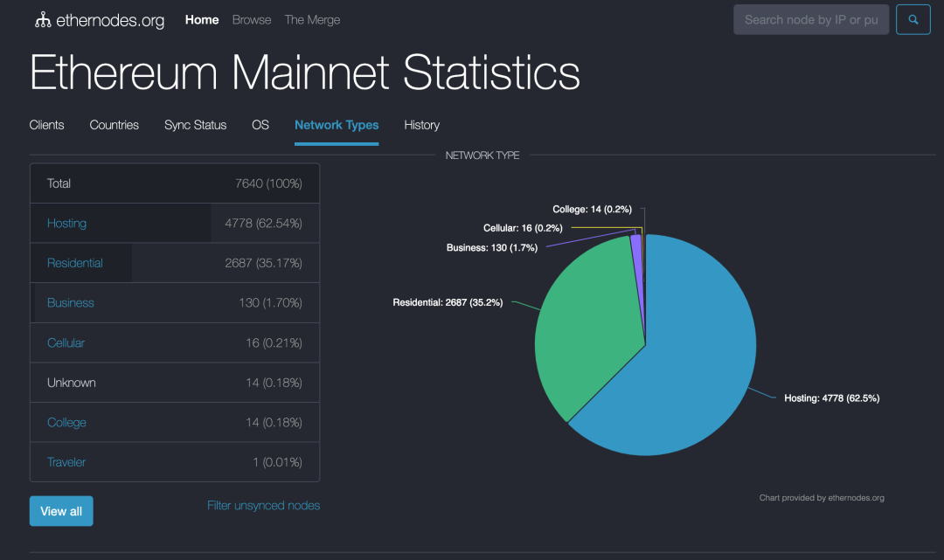Select the OS tab
Screen dimensions: 944x560
[x=260, y=125]
